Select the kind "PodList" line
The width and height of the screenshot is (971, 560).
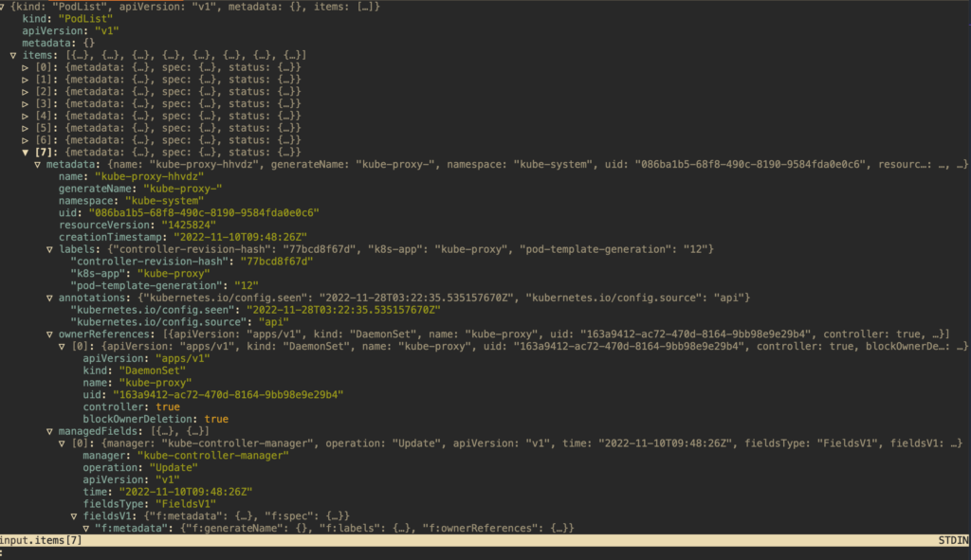coord(67,19)
